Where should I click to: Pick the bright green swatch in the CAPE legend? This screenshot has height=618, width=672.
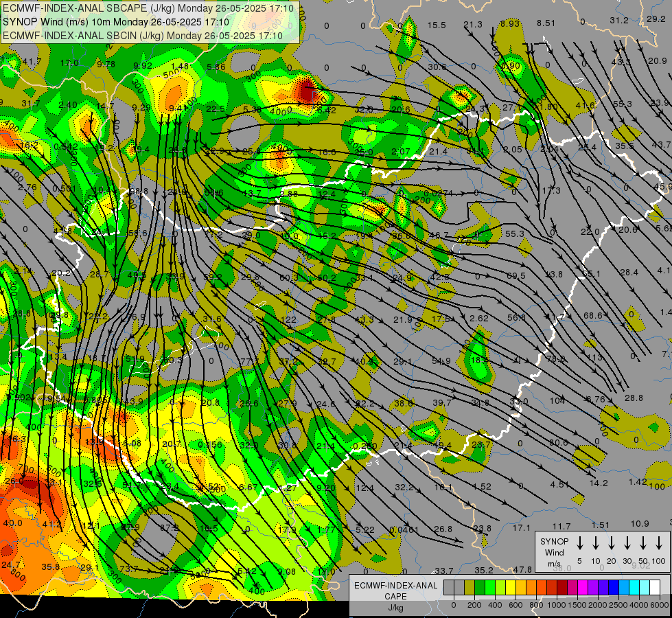(490, 587)
